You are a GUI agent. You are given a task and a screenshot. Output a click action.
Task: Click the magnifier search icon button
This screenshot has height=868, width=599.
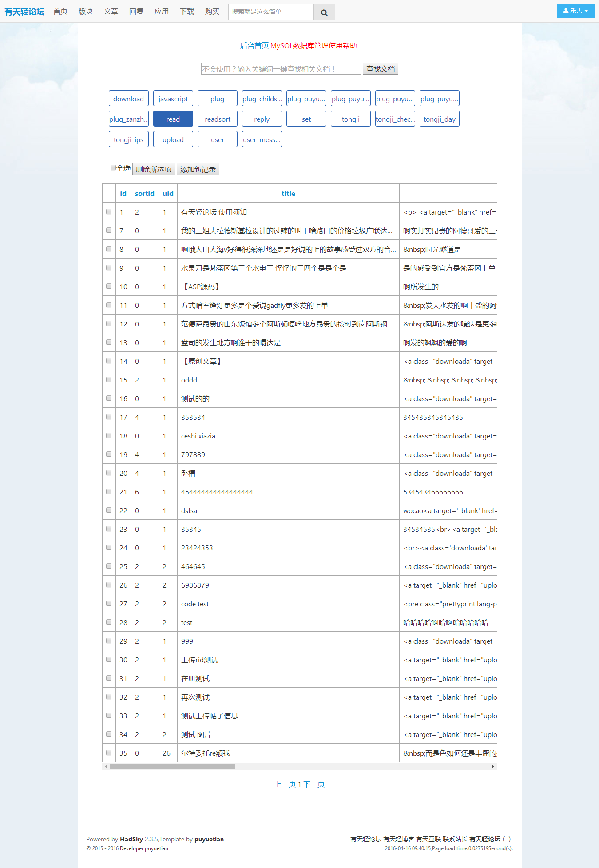324,12
